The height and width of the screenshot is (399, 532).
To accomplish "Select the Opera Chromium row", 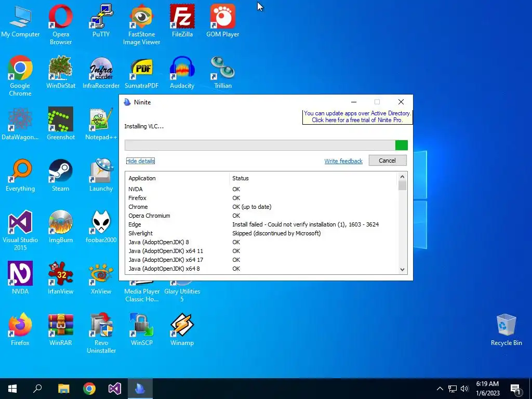I will [x=261, y=216].
